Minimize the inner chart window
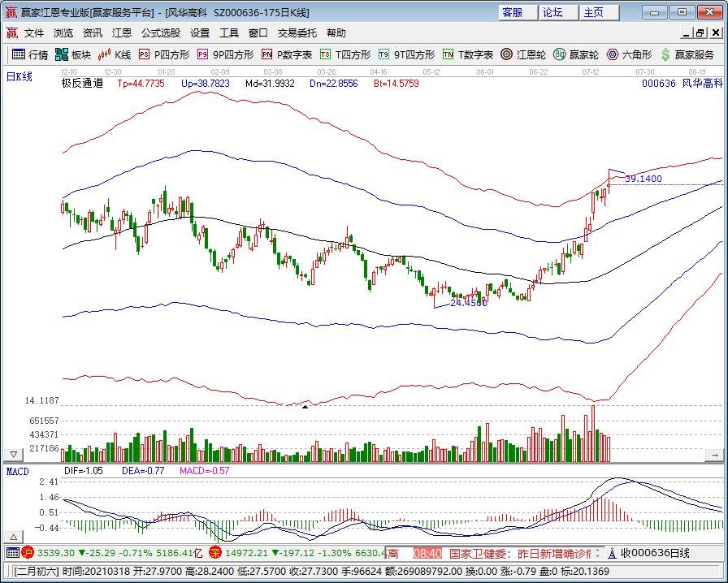728x583 pixels. pyautogui.click(x=686, y=33)
